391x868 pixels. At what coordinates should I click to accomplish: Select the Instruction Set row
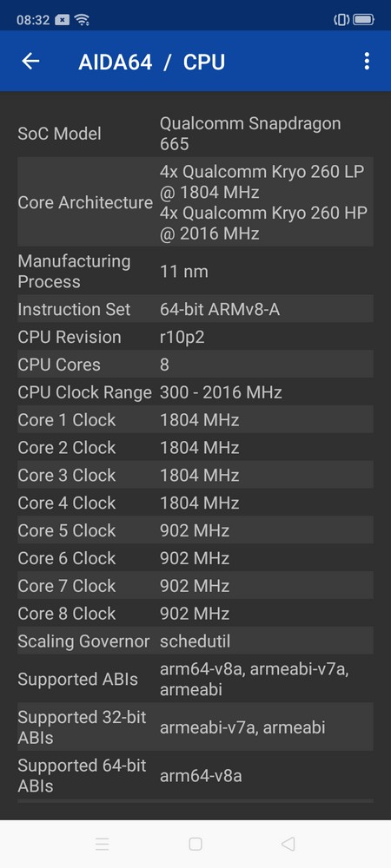[x=195, y=309]
